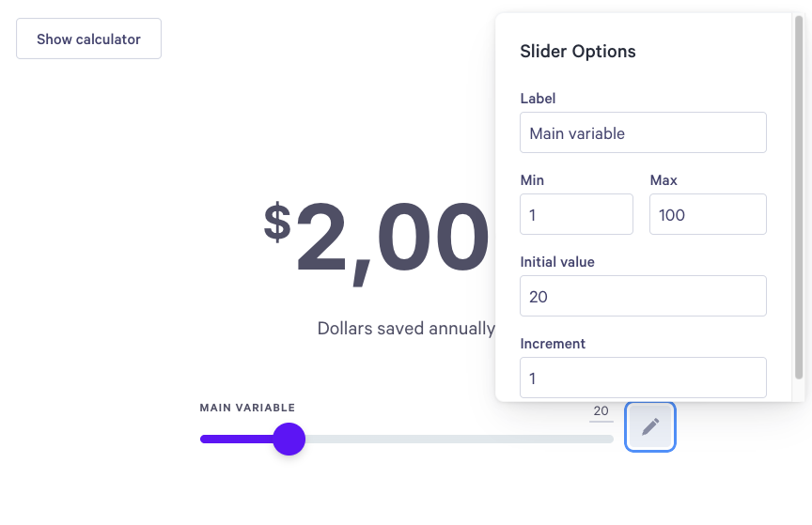812x525 pixels.
Task: Click into the Increment input field
Action: [x=643, y=378]
